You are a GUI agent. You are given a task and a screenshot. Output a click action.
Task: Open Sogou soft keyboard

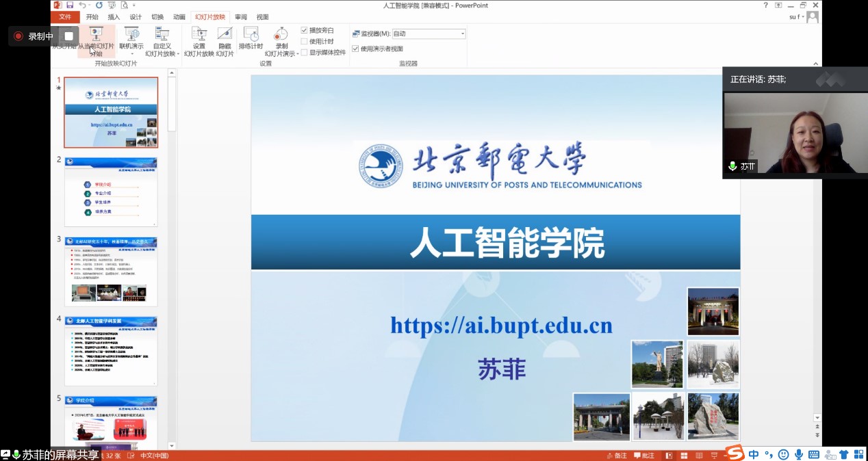pyautogui.click(x=813, y=454)
